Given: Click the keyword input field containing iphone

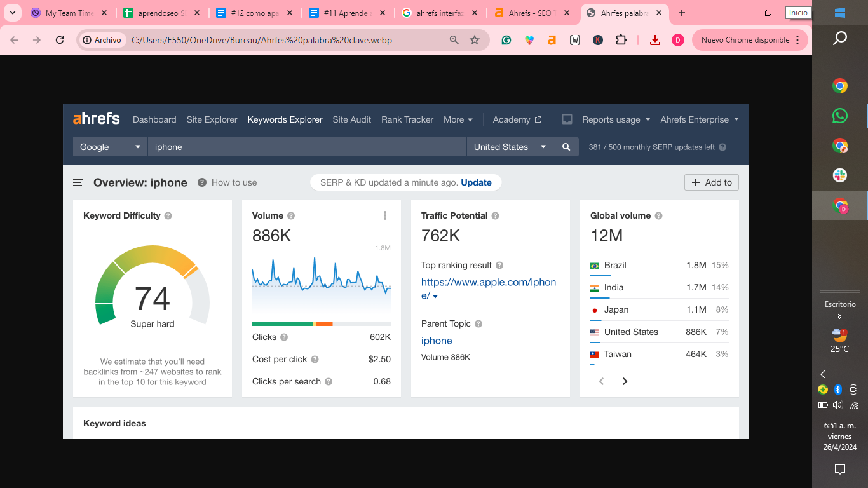Looking at the screenshot, I should tap(308, 147).
